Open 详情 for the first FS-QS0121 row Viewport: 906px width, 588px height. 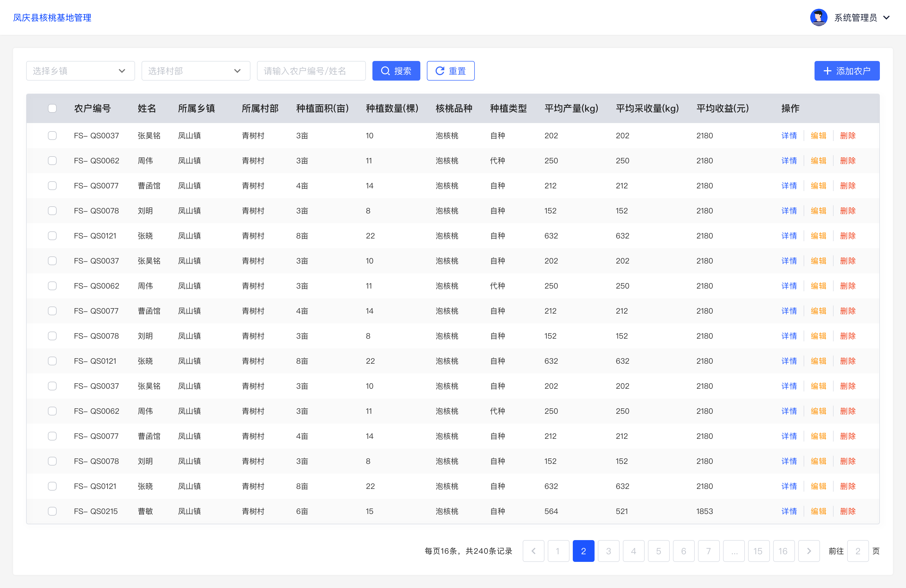tap(789, 236)
